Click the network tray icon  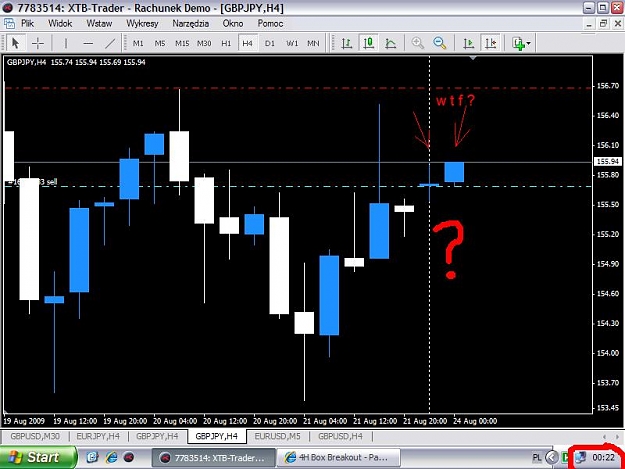[581, 457]
